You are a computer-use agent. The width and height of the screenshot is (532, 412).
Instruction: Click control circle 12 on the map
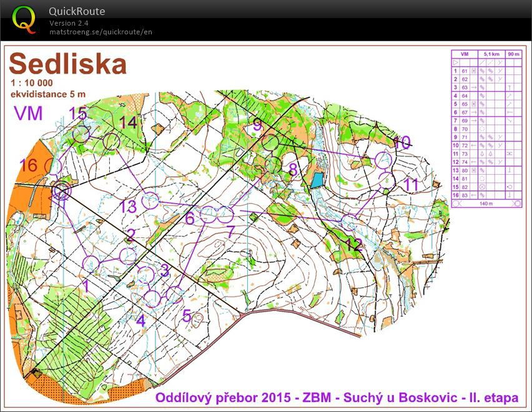pos(349,222)
